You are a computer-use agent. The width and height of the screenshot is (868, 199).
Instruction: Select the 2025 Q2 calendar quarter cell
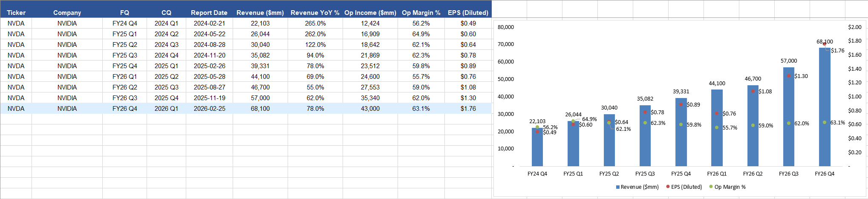(x=167, y=77)
